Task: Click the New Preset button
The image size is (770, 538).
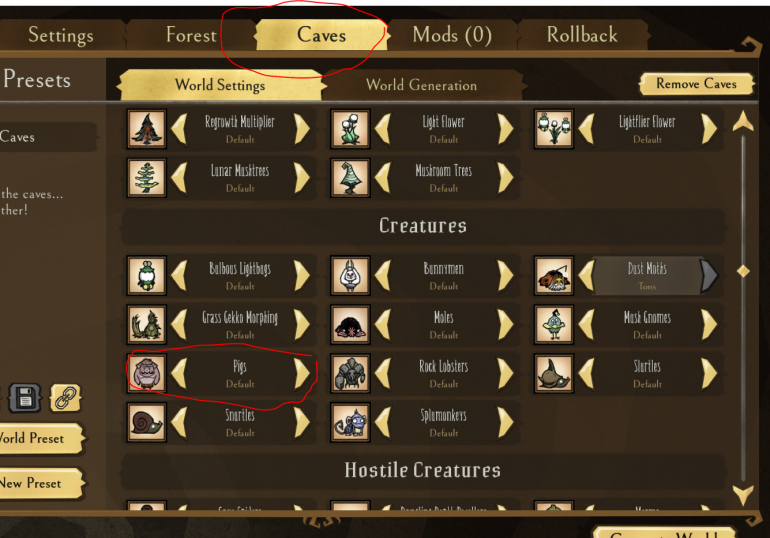Action: click(38, 484)
